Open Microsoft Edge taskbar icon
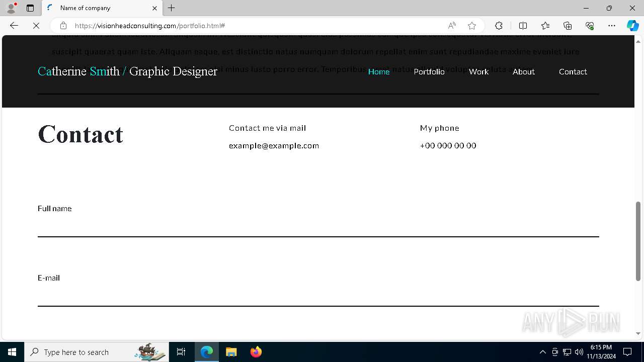 click(x=207, y=352)
